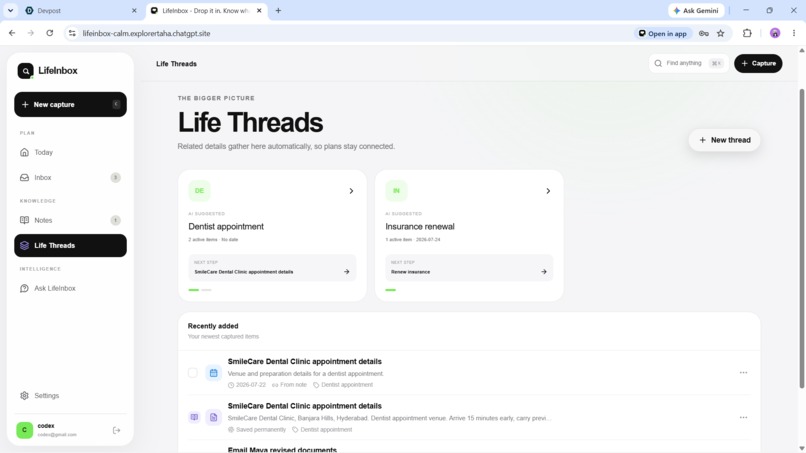Switch to the Devpost browser tab
The image size is (806, 453).
pyautogui.click(x=75, y=10)
